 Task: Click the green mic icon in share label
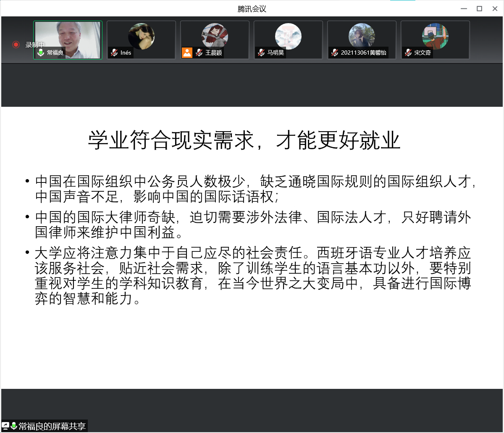click(14, 426)
